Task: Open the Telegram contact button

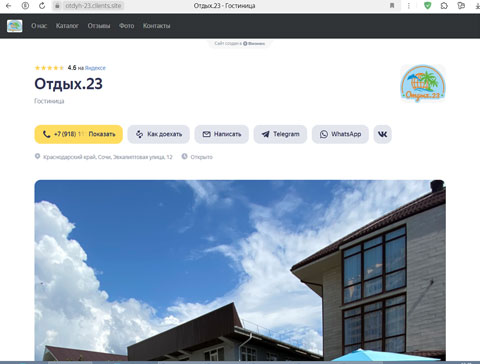Action: 280,134
